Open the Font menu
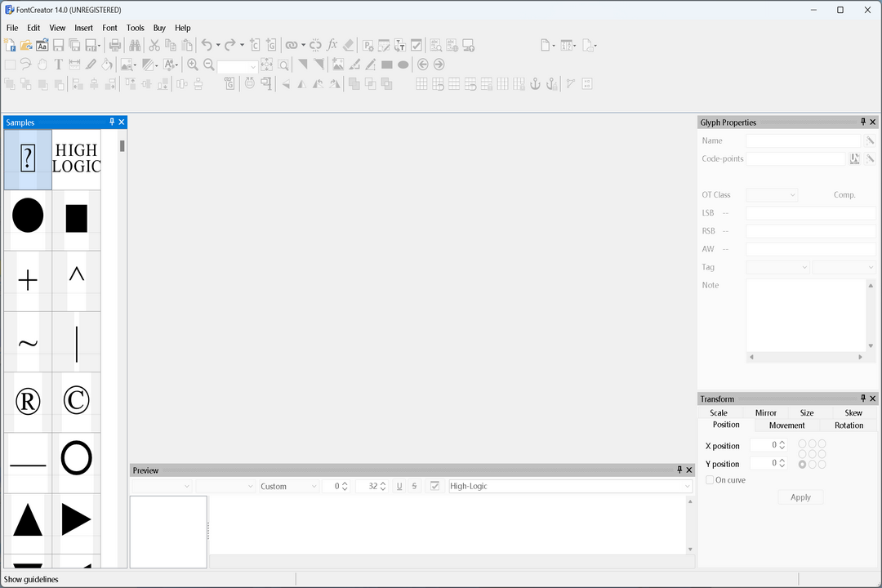This screenshot has width=882, height=588. click(x=109, y=28)
